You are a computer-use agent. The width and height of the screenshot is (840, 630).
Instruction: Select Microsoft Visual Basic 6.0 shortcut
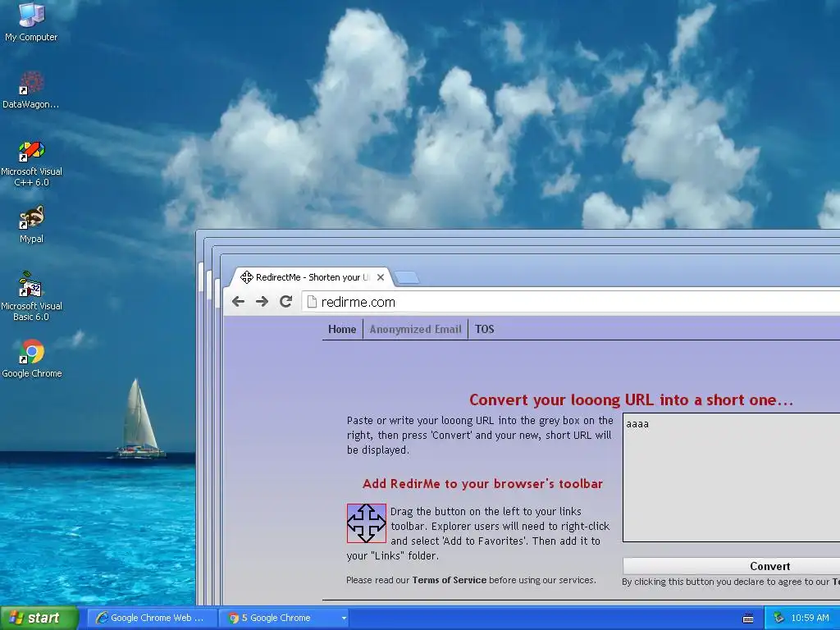click(31, 296)
